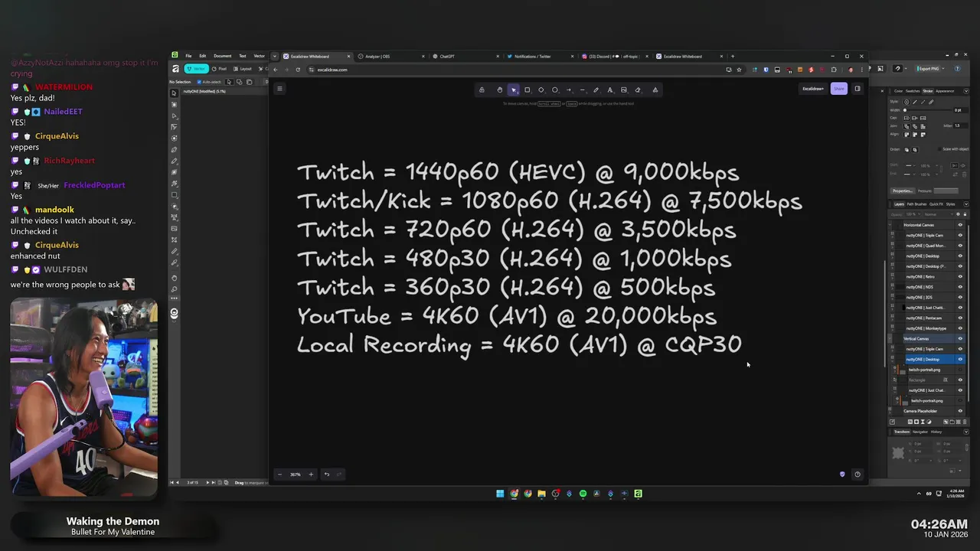Open the browser tab search dropdown
Viewport: 980px width, 551px height.
[x=275, y=56]
